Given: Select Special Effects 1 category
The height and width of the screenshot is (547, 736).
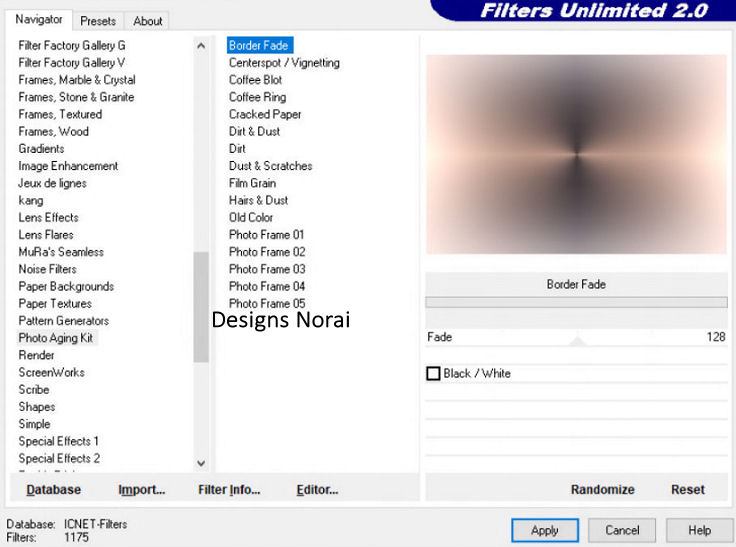Looking at the screenshot, I should 59,441.
